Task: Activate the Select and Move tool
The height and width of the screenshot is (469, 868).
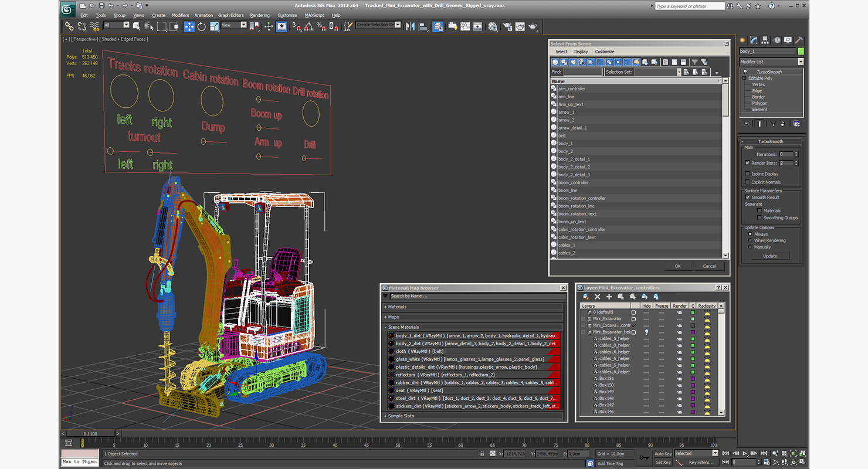Action: [x=189, y=26]
